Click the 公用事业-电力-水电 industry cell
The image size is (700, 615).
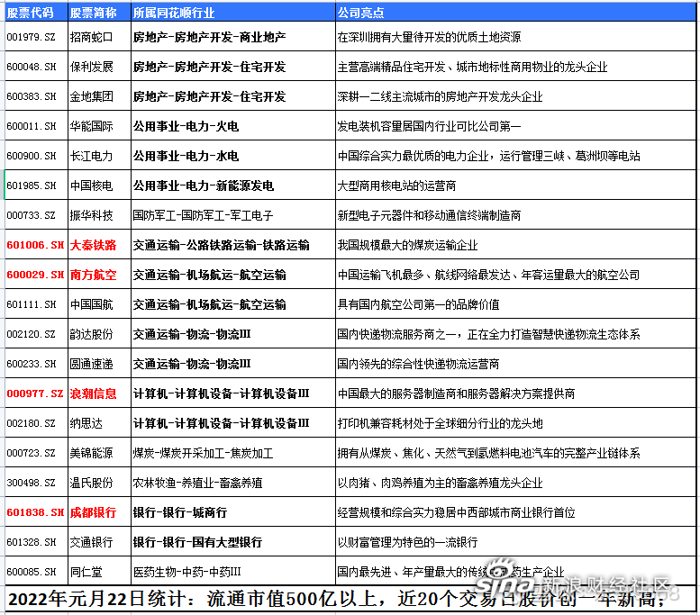coord(233,156)
